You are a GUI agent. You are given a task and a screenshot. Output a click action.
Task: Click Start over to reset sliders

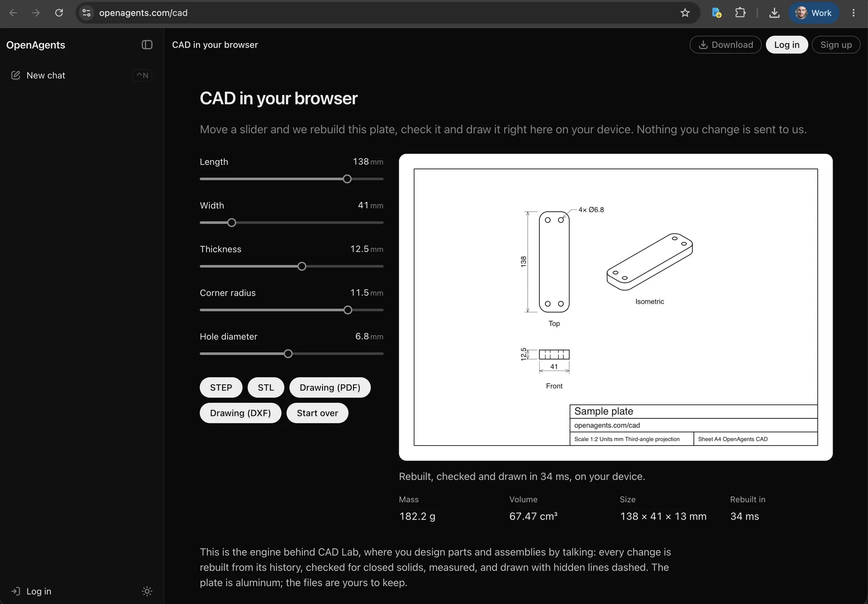[317, 413]
